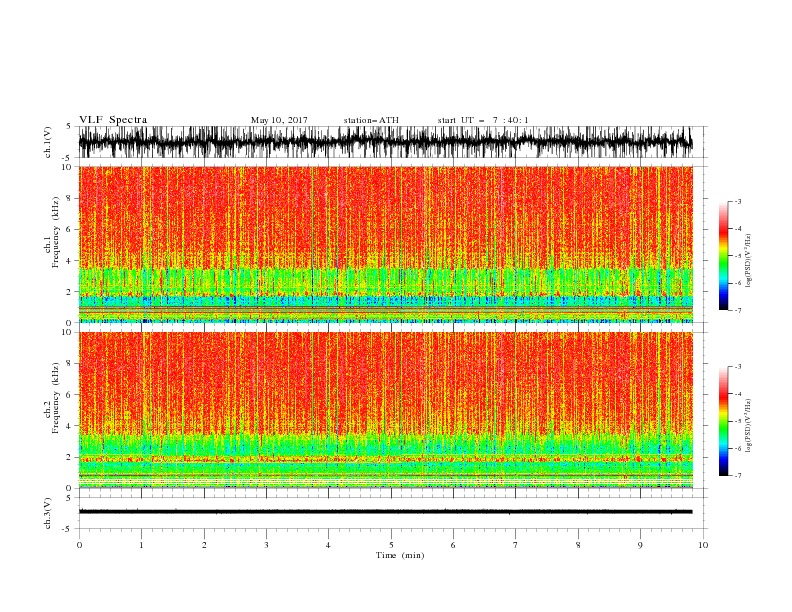The image size is (792, 612).
Task: Click the 'station=ATH' label
Action: coord(371,120)
